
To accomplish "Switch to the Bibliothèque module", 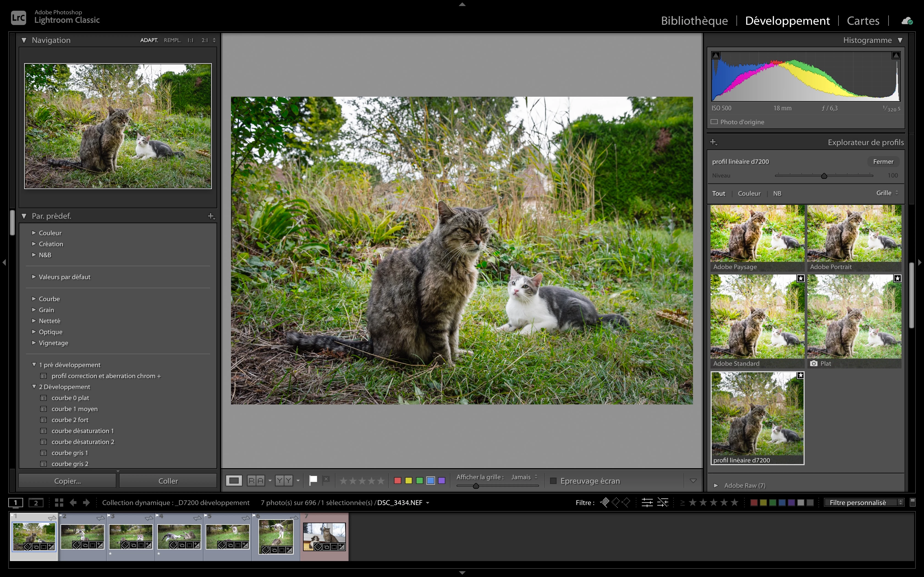I will point(694,21).
